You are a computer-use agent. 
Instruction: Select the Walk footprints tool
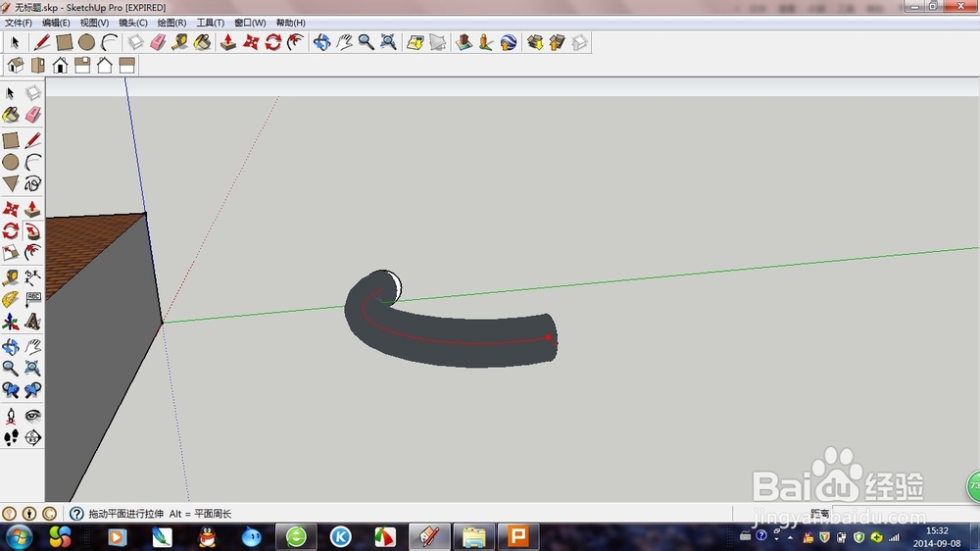[11, 437]
